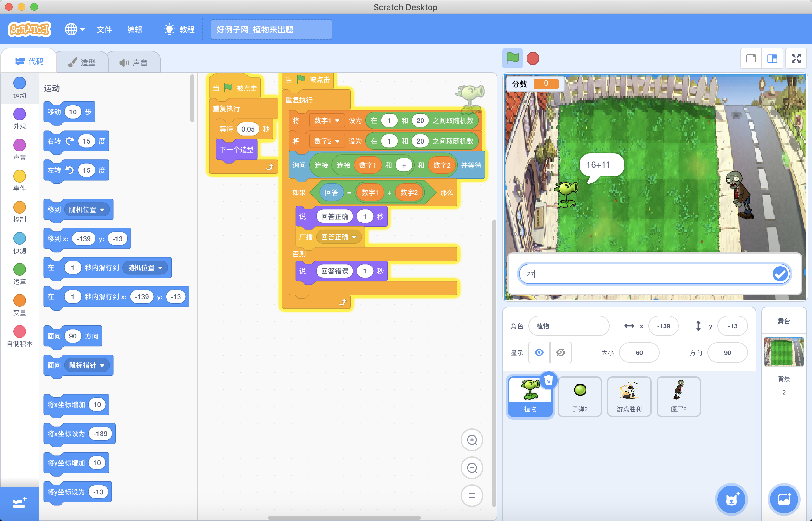Select the 子弹2 sprite thumbnail
812x521 pixels.
580,397
